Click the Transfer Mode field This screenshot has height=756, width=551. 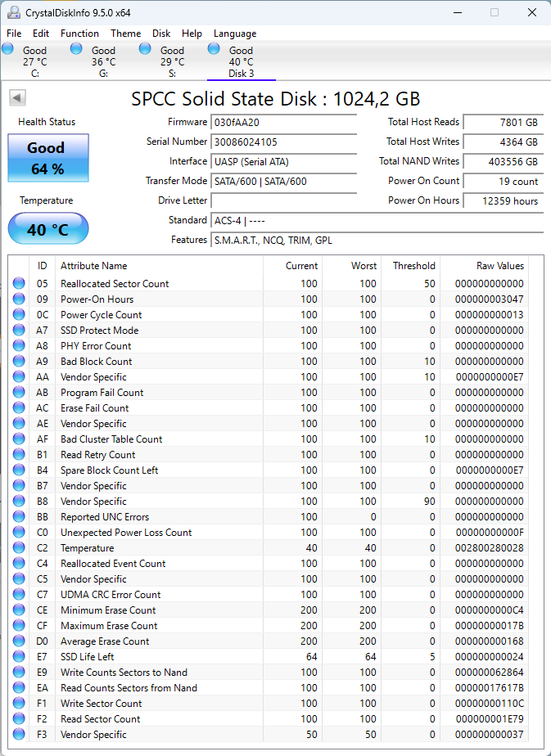coord(284,182)
